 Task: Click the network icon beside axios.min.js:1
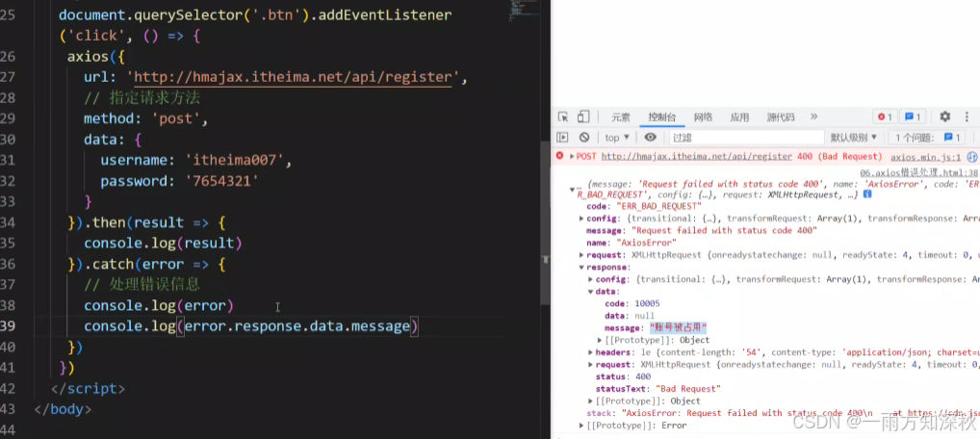972,157
